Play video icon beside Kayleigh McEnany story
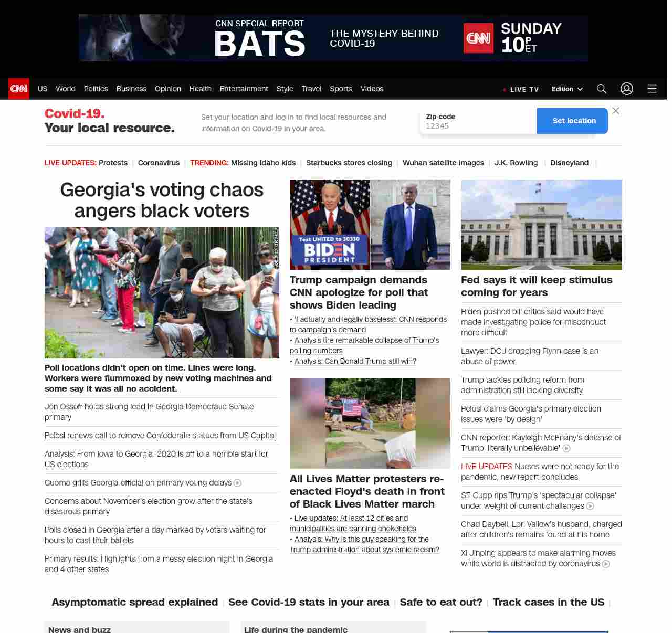The width and height of the screenshot is (672, 633). pyautogui.click(x=566, y=448)
